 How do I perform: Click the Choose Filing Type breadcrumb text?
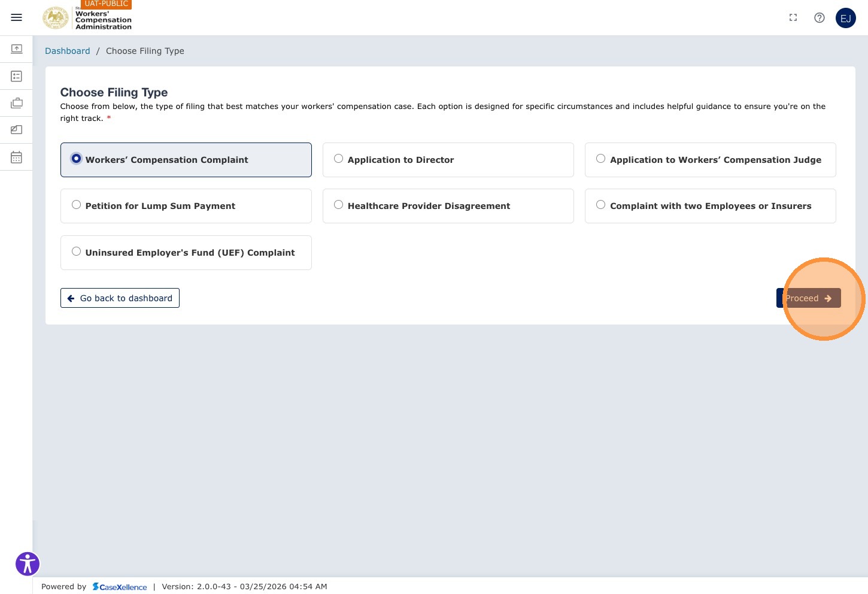tap(145, 51)
